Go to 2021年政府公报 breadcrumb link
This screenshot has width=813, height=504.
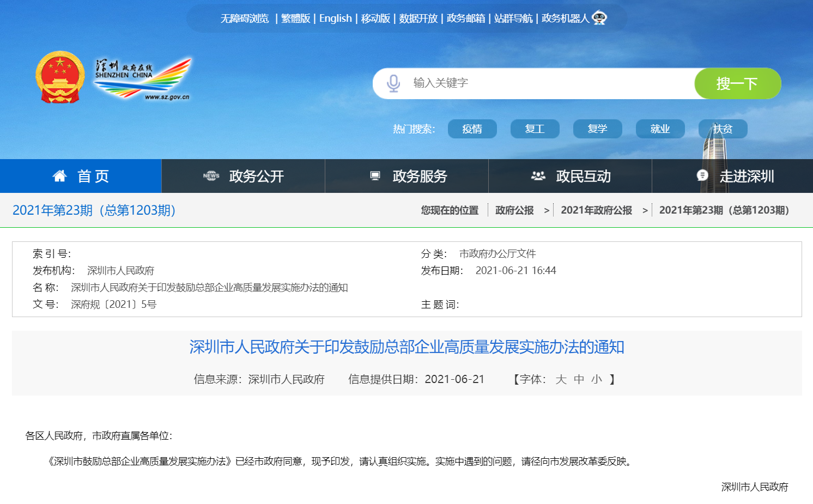click(596, 210)
